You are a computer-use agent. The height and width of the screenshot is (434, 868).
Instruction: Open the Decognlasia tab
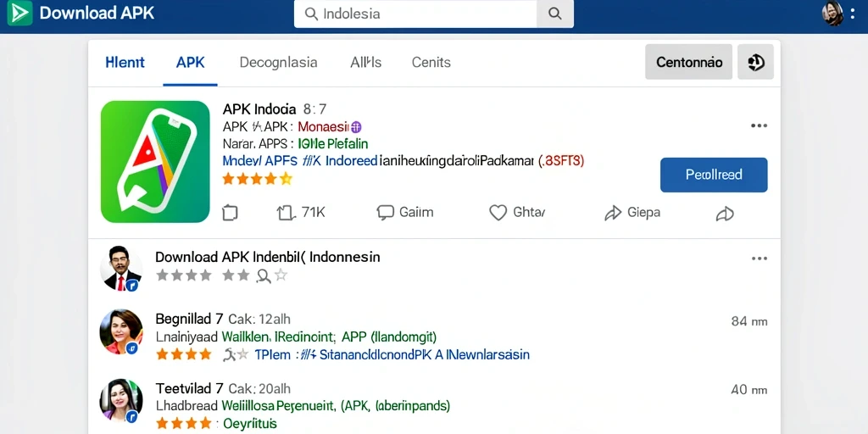point(278,63)
